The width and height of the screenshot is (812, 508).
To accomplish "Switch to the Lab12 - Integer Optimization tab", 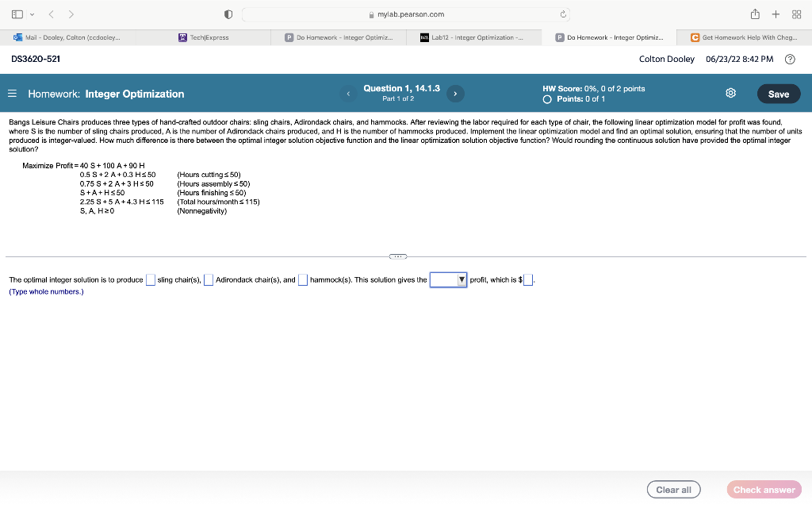I will (x=474, y=37).
